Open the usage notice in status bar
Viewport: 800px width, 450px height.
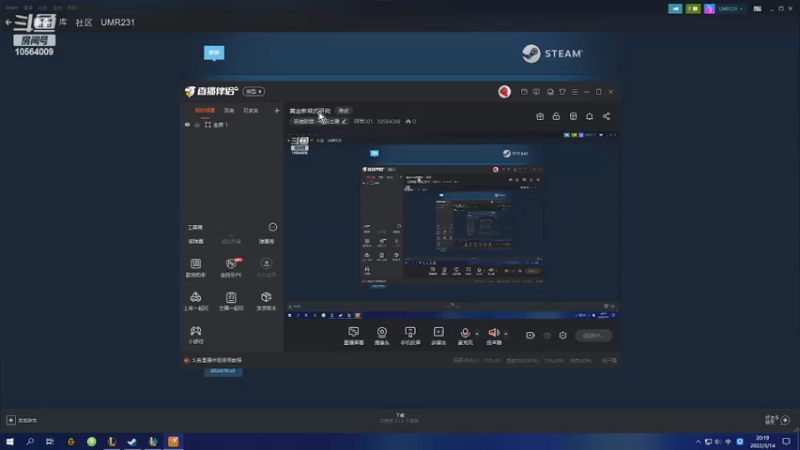(213, 360)
